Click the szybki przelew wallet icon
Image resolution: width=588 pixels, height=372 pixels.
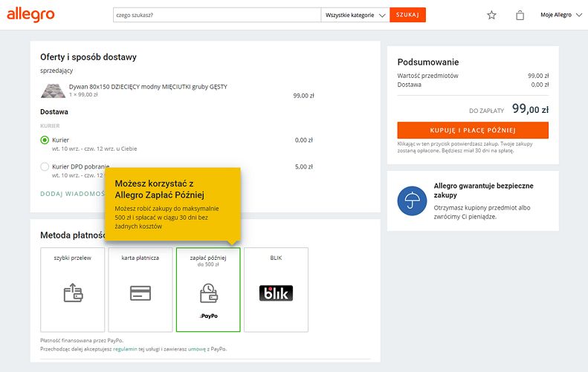click(73, 293)
